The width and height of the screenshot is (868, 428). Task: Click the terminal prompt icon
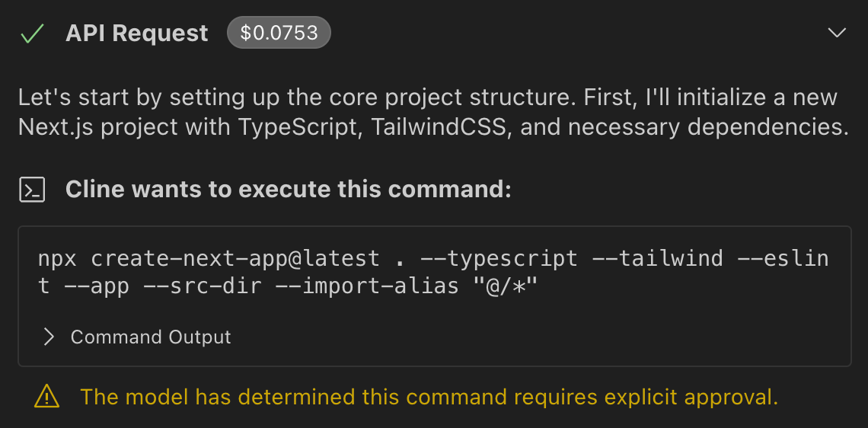click(x=32, y=190)
